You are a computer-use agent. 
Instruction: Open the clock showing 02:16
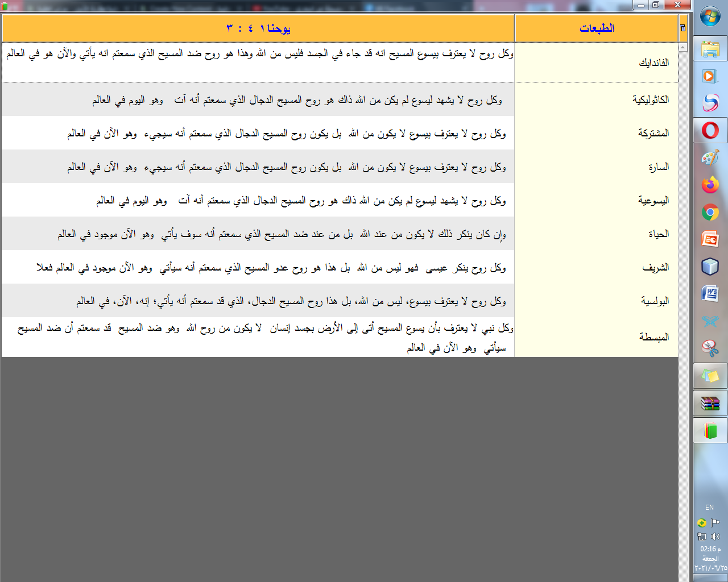[710, 549]
